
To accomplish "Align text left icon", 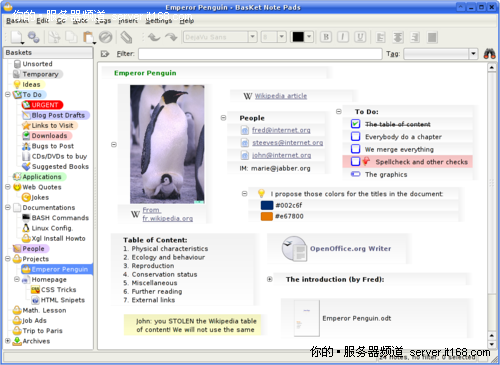I will (380, 37).
